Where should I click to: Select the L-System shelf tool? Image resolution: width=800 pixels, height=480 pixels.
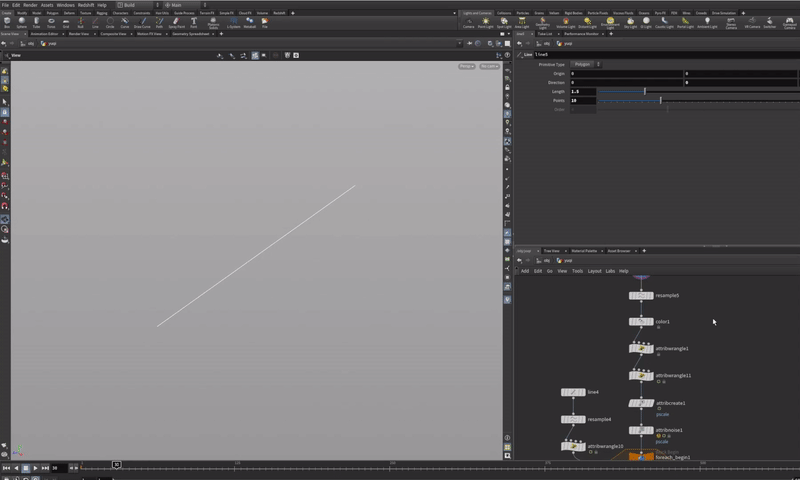tap(233, 22)
